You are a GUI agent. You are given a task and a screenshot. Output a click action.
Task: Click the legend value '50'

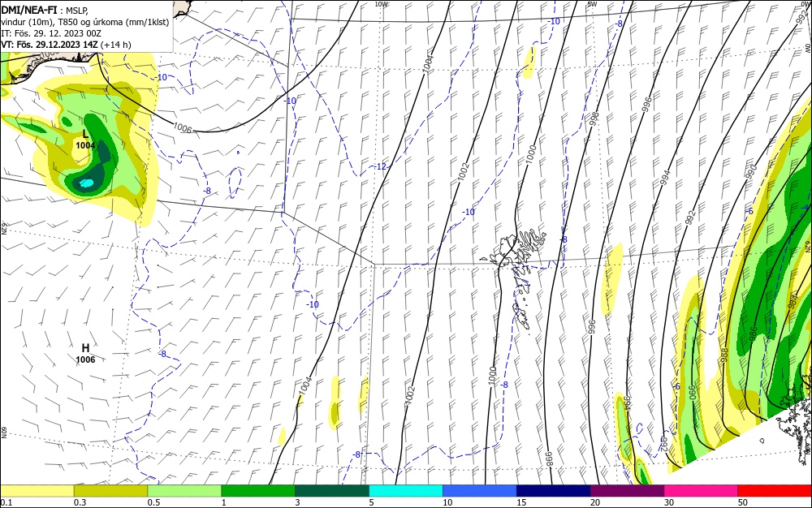(x=743, y=502)
